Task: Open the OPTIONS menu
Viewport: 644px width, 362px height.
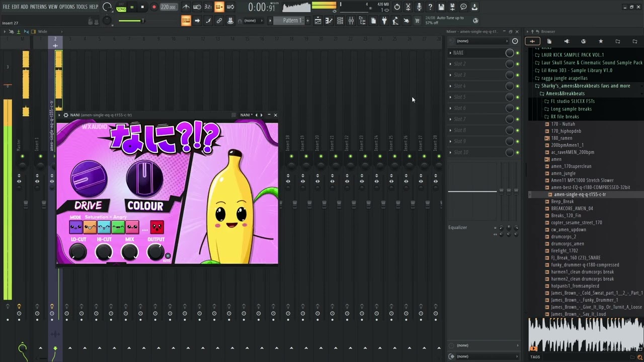Action: tap(67, 7)
